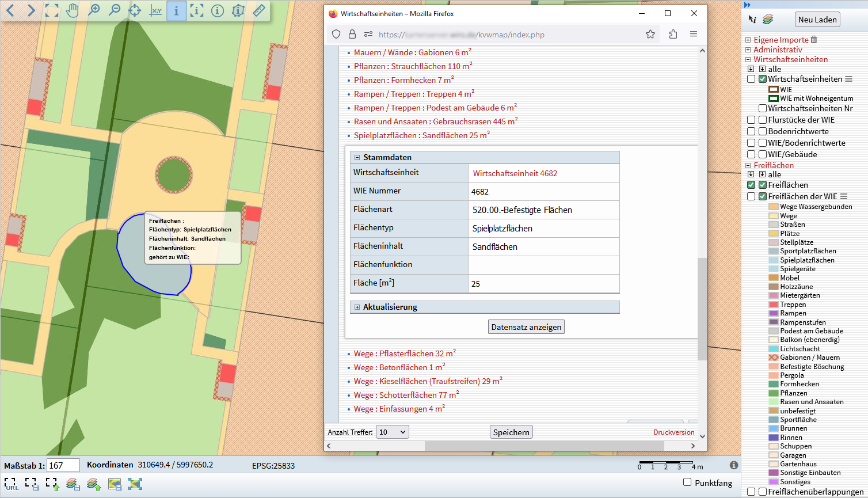Activate the ruler measure tool
Viewport: 868px width, 498px height.
click(259, 10)
